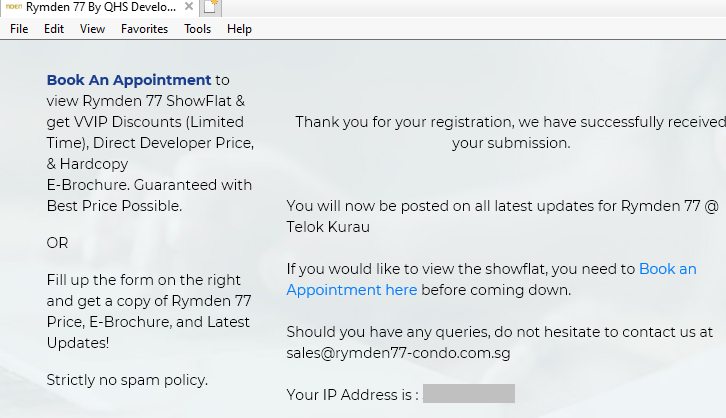Click the redacted IP address box
This screenshot has height=418, width=726.
468,393
